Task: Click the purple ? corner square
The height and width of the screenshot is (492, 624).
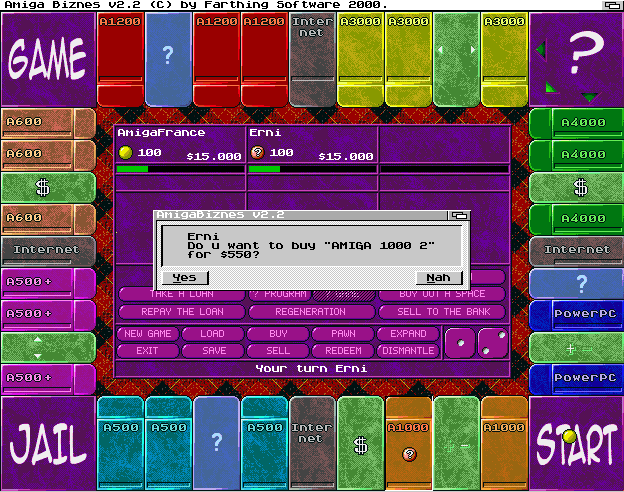Action: [575, 59]
